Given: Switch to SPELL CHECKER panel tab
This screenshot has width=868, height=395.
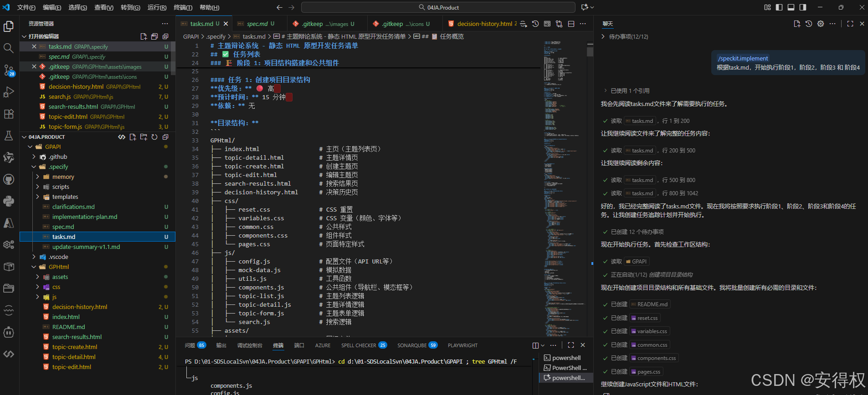Looking at the screenshot, I should (x=364, y=345).
